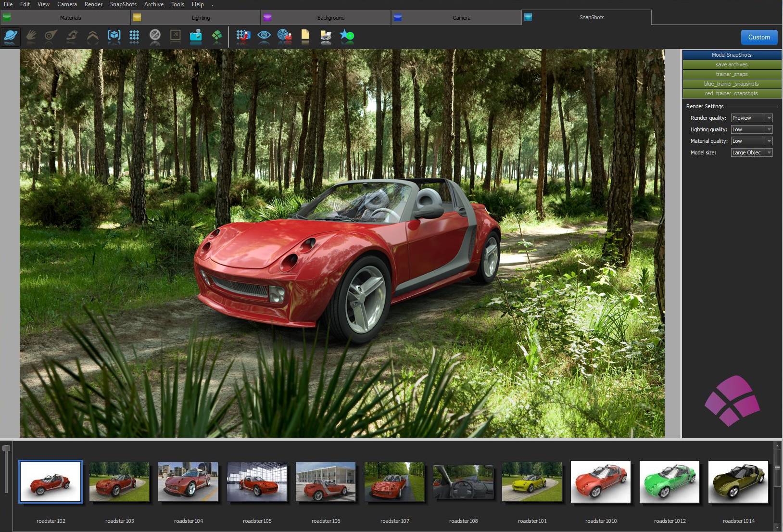Open the save archives entry
Image resolution: width=783 pixels, height=532 pixels.
coord(731,64)
